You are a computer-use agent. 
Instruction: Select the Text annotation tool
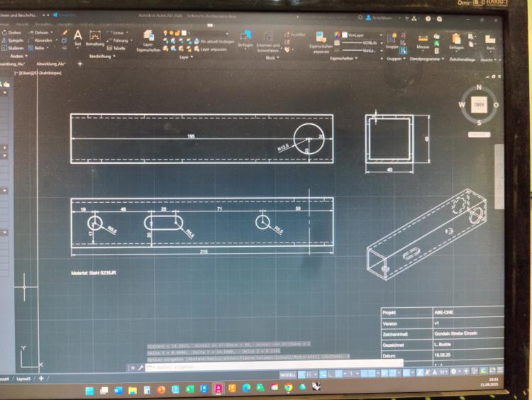78,37
